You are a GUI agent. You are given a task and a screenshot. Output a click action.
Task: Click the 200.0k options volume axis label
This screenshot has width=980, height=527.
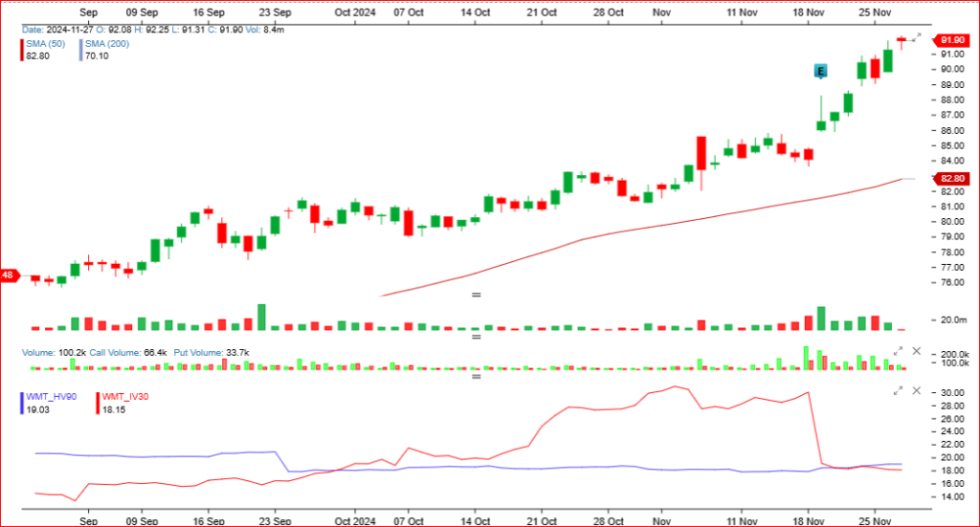[x=955, y=354]
